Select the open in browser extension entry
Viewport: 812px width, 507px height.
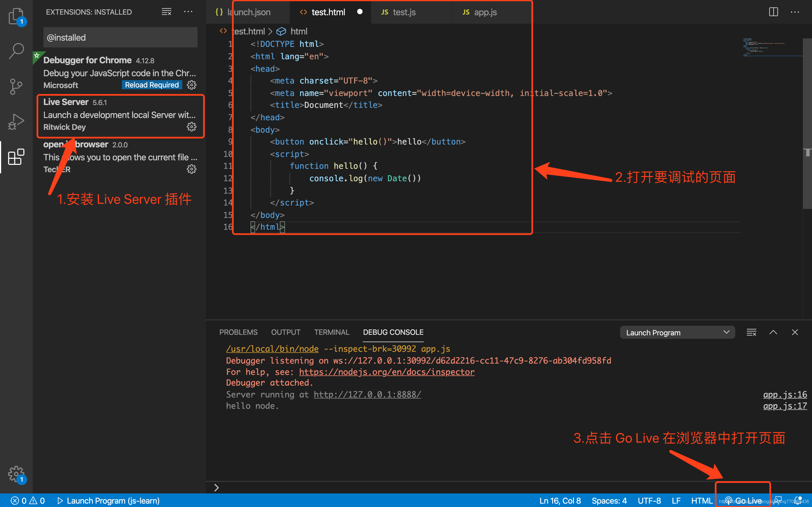(x=119, y=157)
